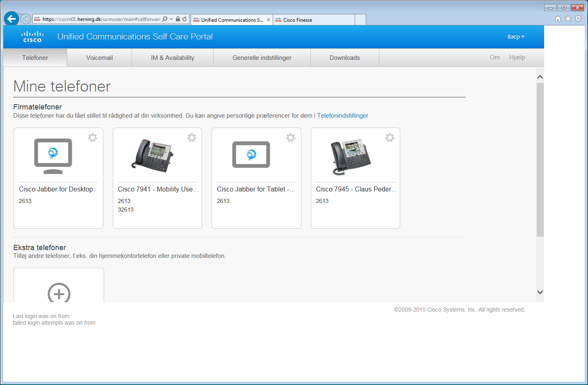Click the scrollbar up arrow
The image size is (588, 385).
[x=540, y=77]
